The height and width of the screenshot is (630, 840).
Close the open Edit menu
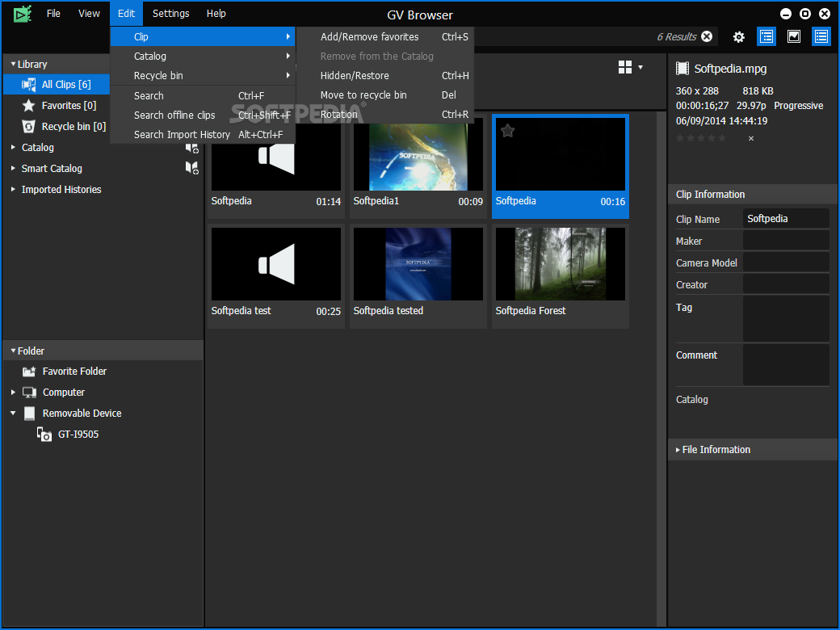(x=127, y=14)
